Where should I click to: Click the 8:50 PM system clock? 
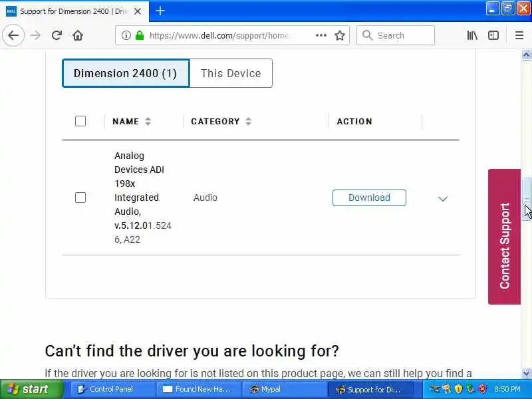(507, 389)
